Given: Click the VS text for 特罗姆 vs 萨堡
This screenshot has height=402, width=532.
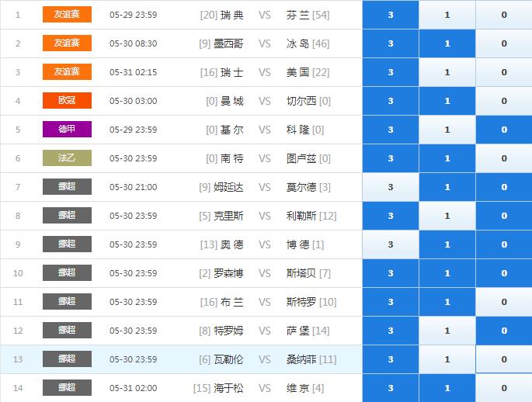Looking at the screenshot, I should click(265, 331).
